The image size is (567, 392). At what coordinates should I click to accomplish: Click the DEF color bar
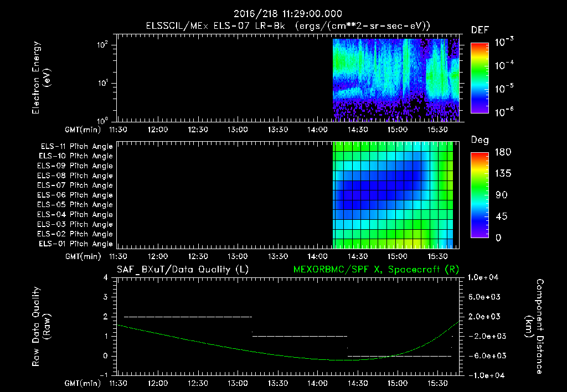tap(480, 78)
